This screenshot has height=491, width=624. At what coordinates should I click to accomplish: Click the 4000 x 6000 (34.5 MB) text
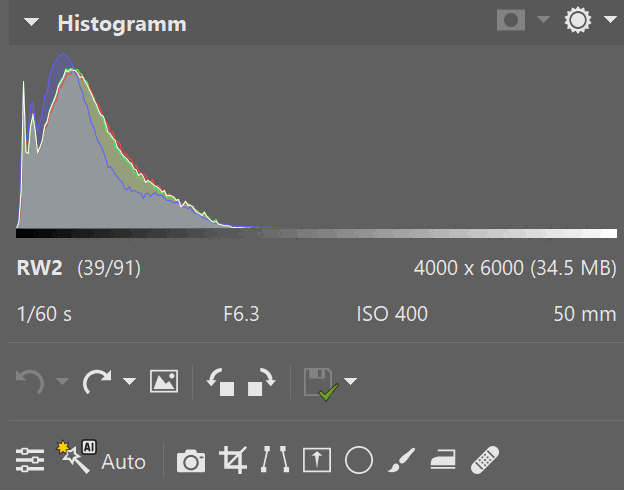[515, 268]
